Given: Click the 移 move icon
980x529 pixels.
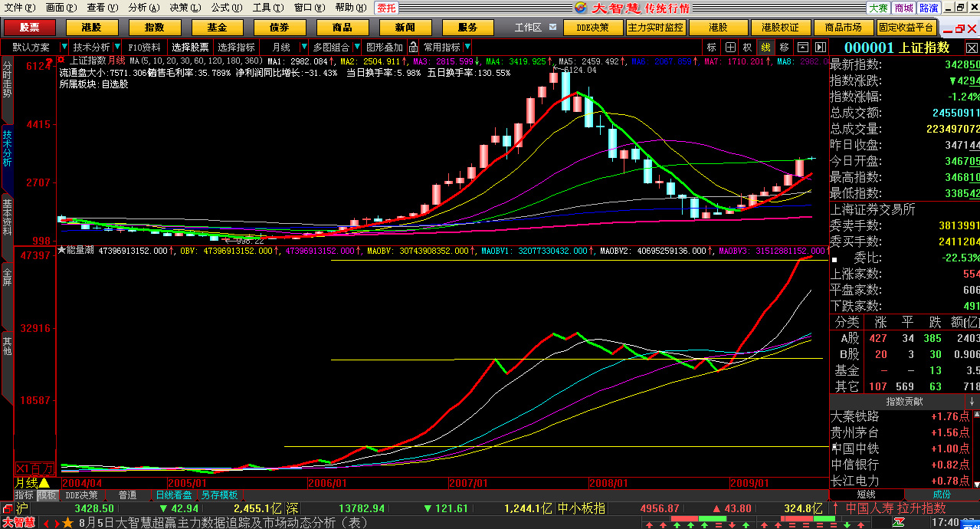Looking at the screenshot, I should pos(784,48).
